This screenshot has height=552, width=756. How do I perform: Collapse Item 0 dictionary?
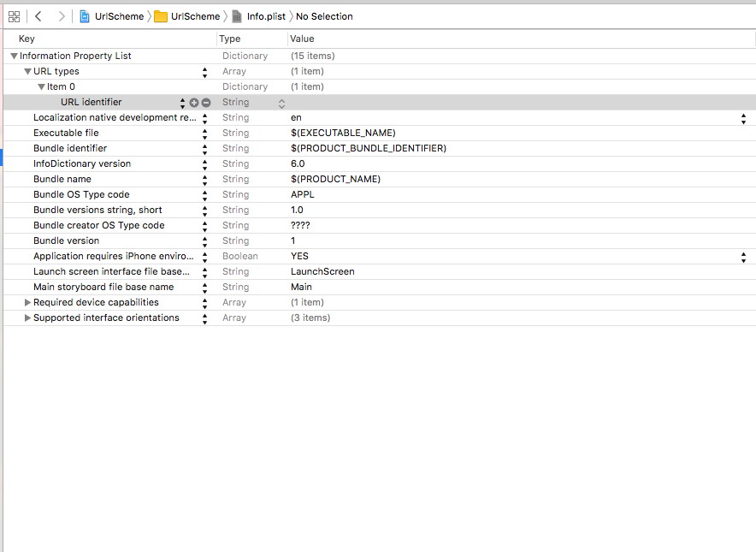(41, 86)
